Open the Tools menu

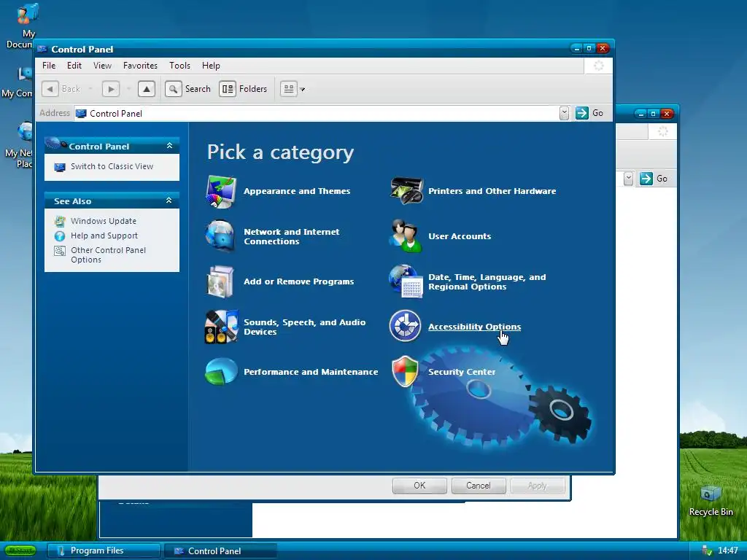coord(179,65)
